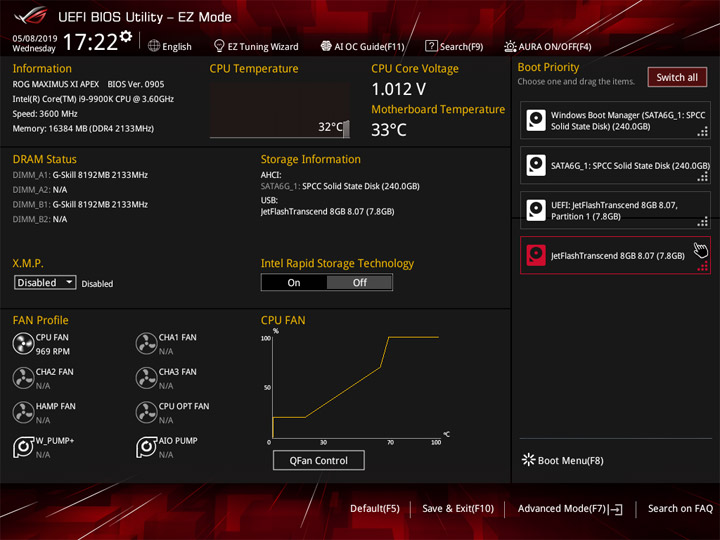Click the globe language icon

click(154, 46)
